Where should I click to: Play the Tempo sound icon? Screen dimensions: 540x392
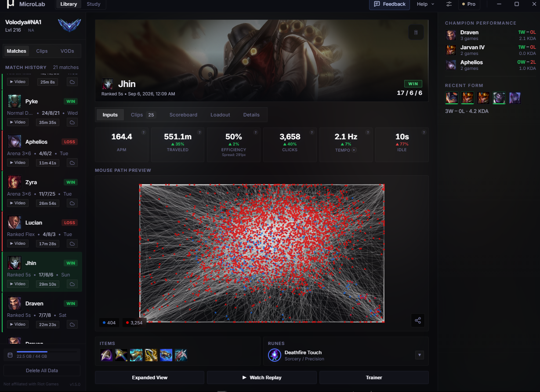click(354, 150)
